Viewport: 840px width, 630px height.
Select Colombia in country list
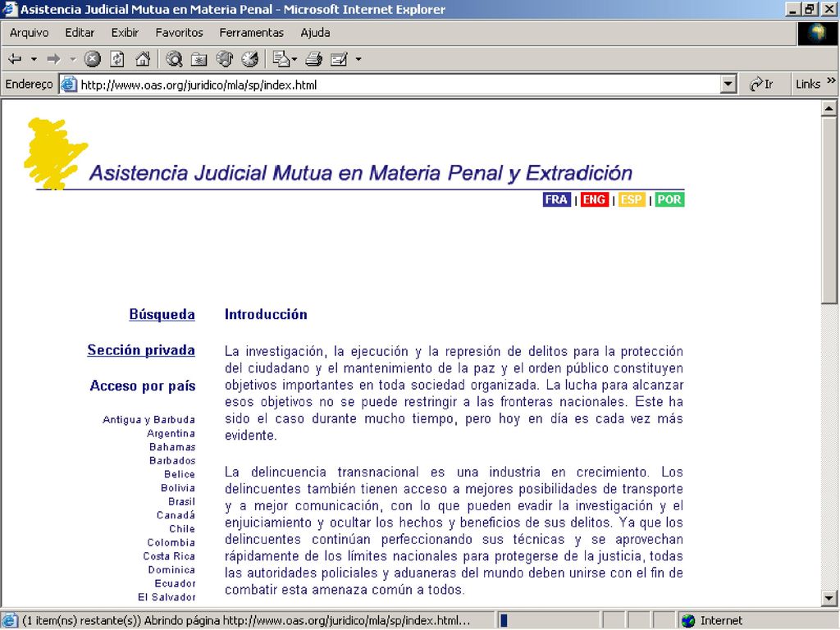coord(171,543)
